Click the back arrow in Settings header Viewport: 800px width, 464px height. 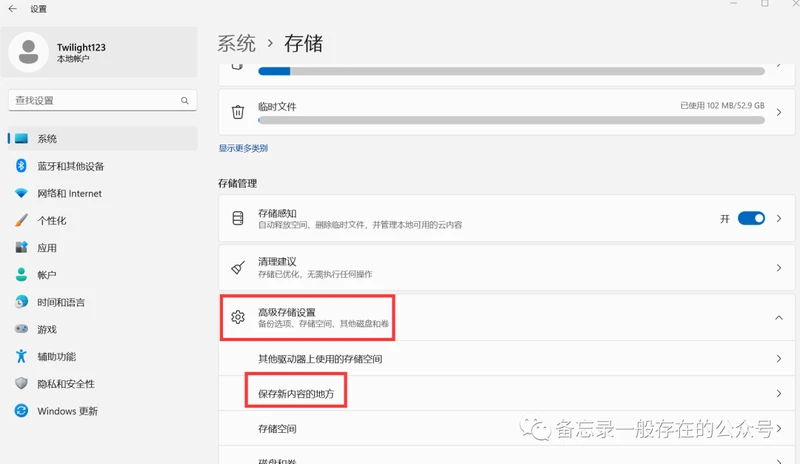click(14, 9)
